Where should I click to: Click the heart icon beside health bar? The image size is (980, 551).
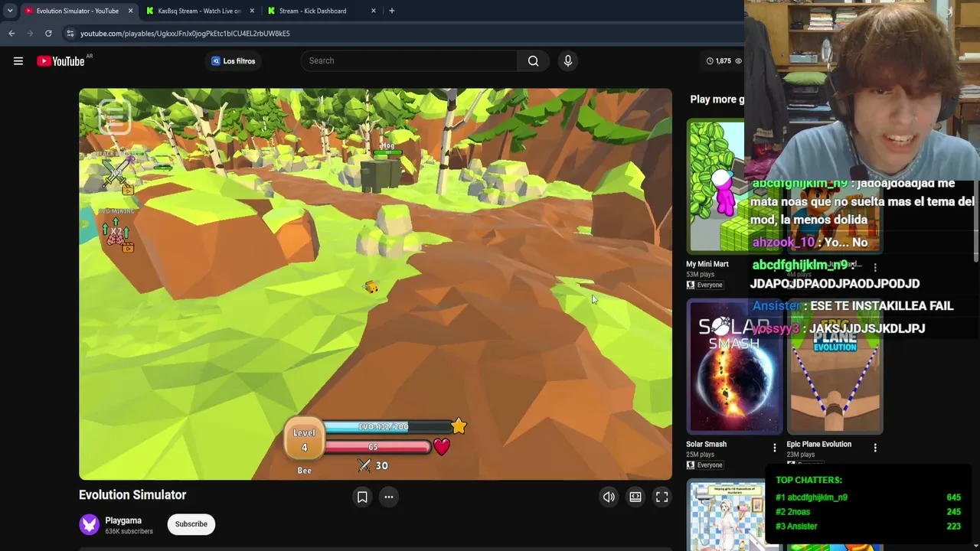tap(442, 447)
